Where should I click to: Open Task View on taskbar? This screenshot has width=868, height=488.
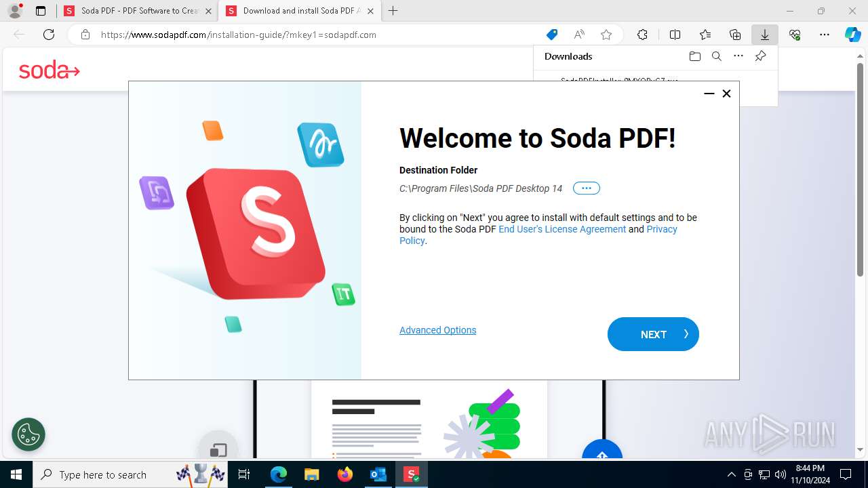pyautogui.click(x=245, y=474)
